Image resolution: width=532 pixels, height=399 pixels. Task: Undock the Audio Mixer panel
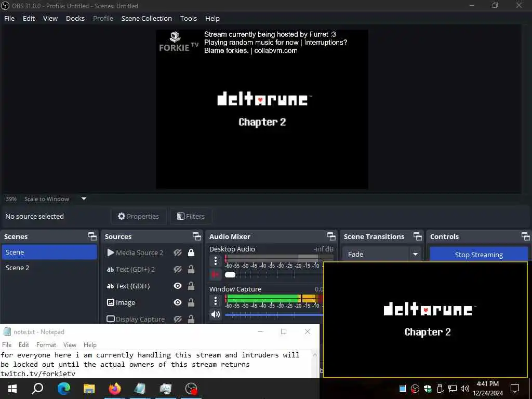[x=331, y=236]
